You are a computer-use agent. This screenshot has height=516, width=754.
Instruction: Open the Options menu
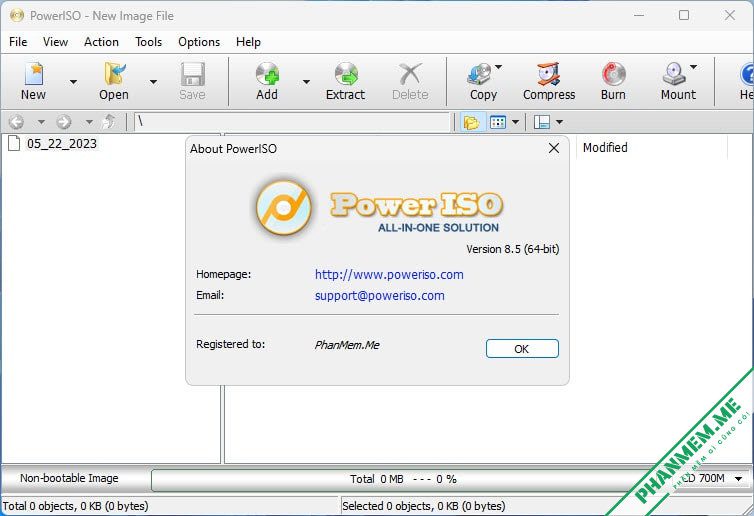click(x=199, y=42)
